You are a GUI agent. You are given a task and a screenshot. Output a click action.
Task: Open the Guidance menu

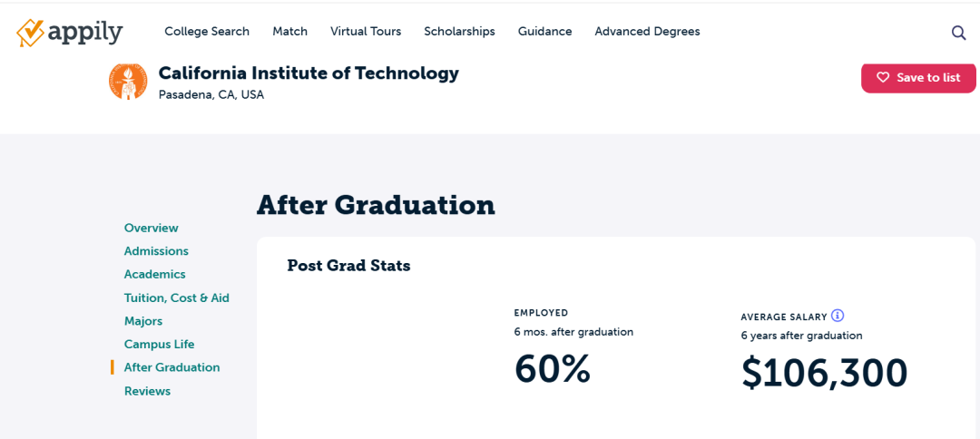coord(545,31)
